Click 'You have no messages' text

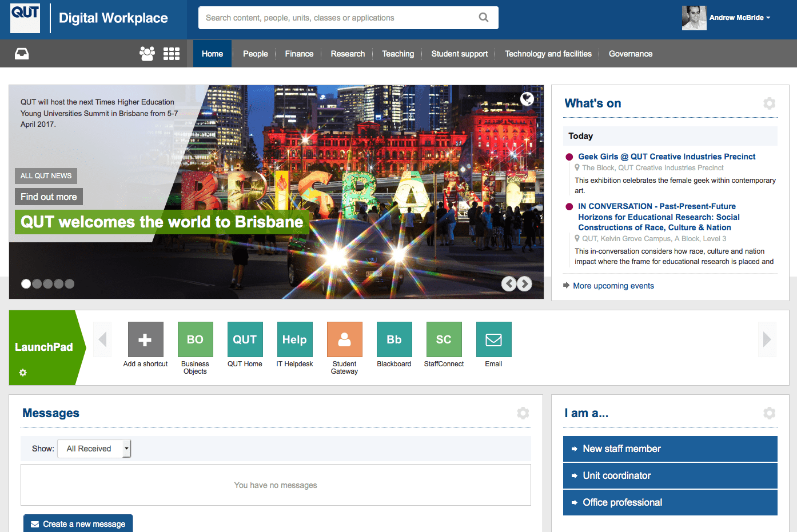[x=276, y=485]
